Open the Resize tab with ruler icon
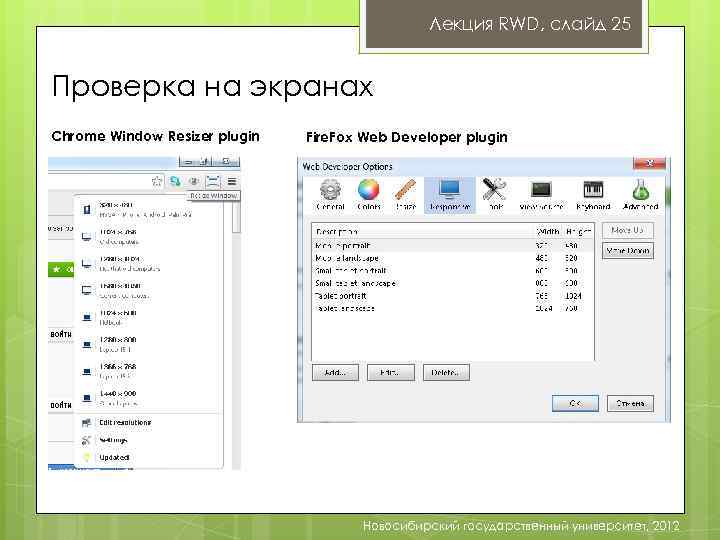The height and width of the screenshot is (540, 720). tap(405, 195)
